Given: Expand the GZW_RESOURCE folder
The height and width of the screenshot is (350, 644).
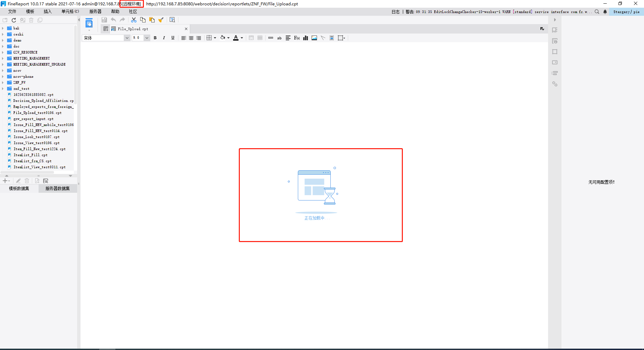Looking at the screenshot, I should (x=3, y=52).
